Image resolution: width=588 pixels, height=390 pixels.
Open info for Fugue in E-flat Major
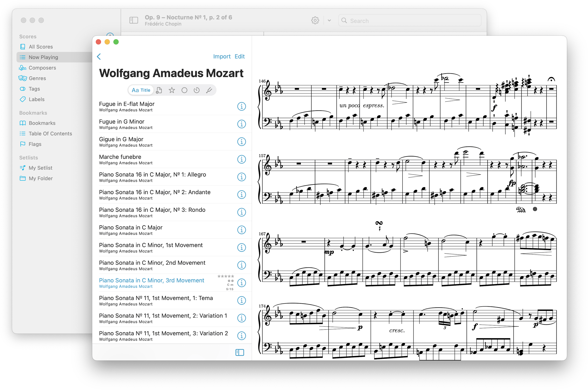click(x=241, y=106)
